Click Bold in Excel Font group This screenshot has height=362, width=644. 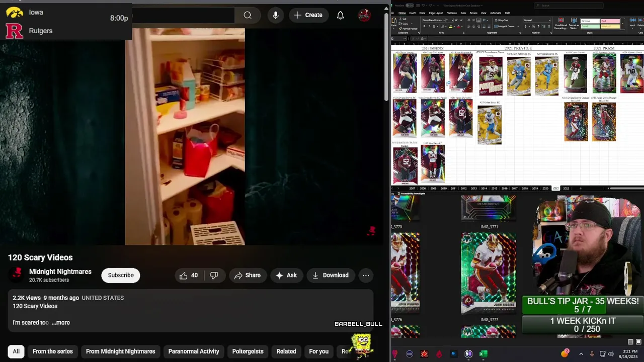[424, 26]
